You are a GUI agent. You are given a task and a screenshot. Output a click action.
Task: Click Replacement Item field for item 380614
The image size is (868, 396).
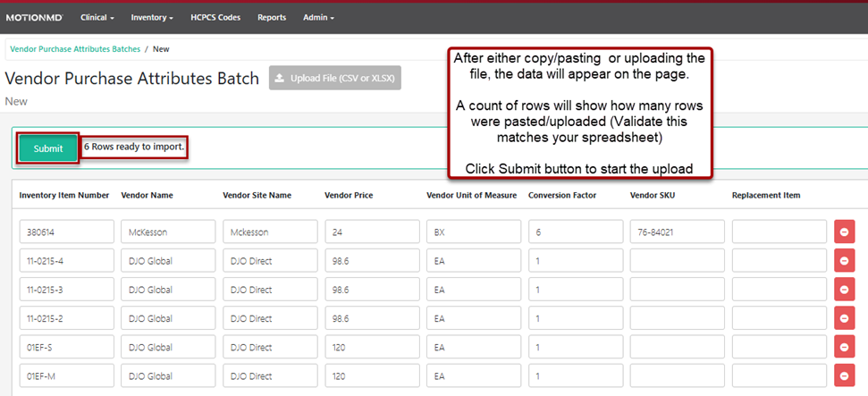780,232
